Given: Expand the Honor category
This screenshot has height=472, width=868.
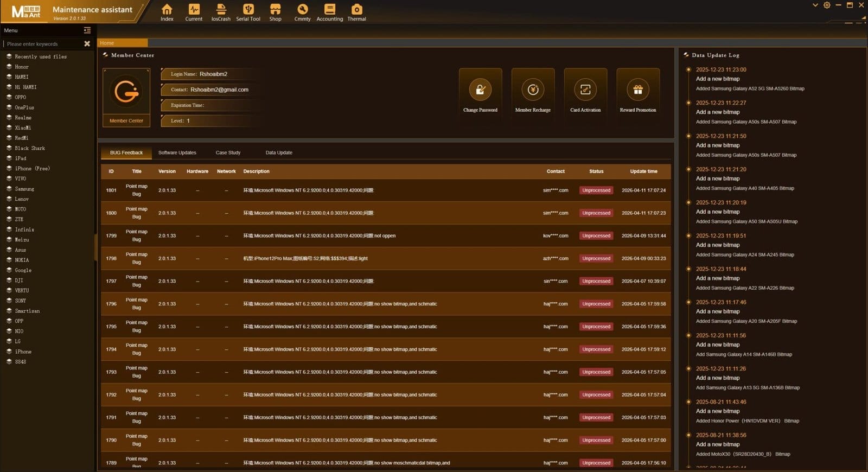Looking at the screenshot, I should tap(17, 67).
